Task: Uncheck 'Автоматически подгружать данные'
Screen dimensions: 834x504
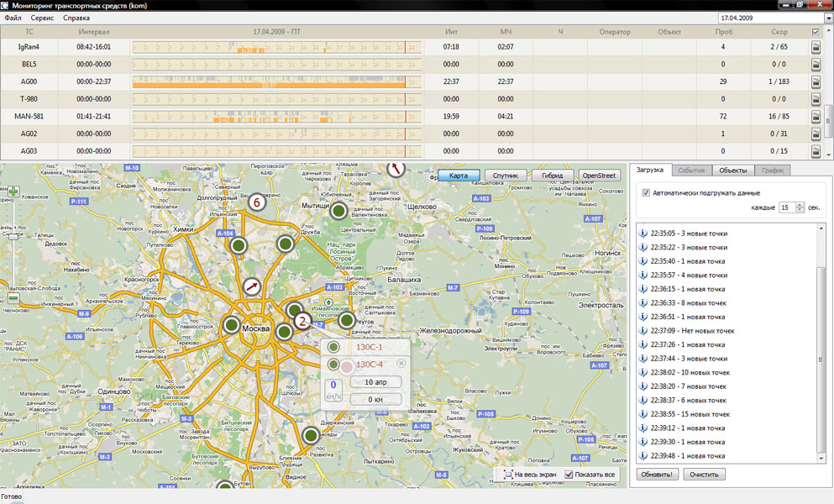Action: pos(646,192)
